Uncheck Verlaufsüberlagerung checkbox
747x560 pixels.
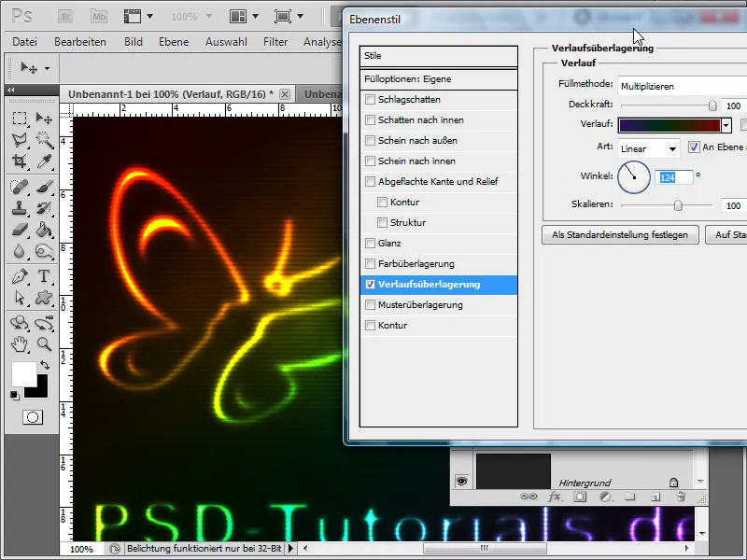click(370, 285)
